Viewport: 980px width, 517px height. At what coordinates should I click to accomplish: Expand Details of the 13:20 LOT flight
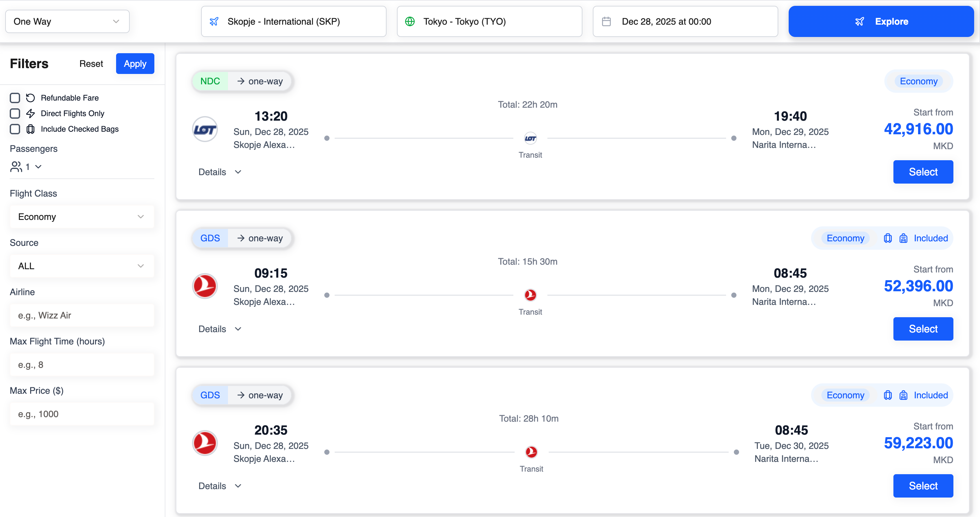click(220, 172)
